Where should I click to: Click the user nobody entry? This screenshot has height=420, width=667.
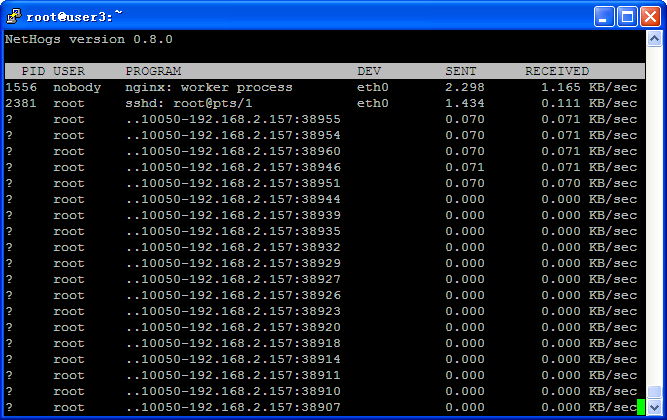[x=77, y=87]
